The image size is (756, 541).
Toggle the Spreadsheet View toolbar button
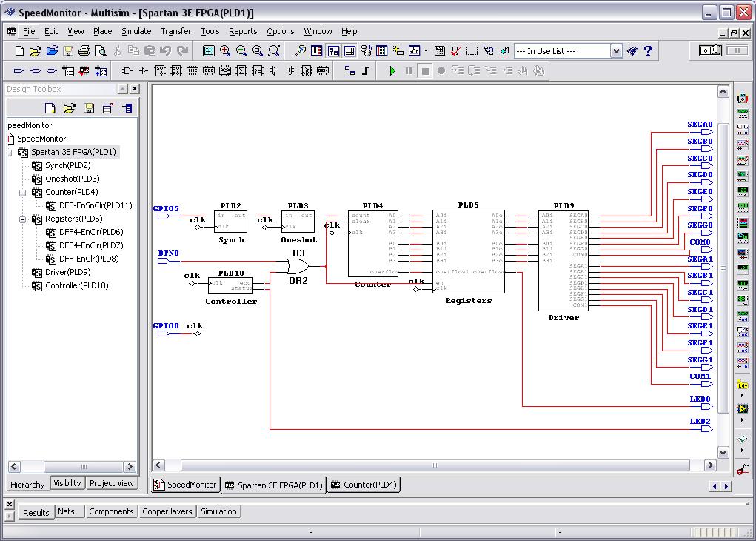[x=349, y=51]
